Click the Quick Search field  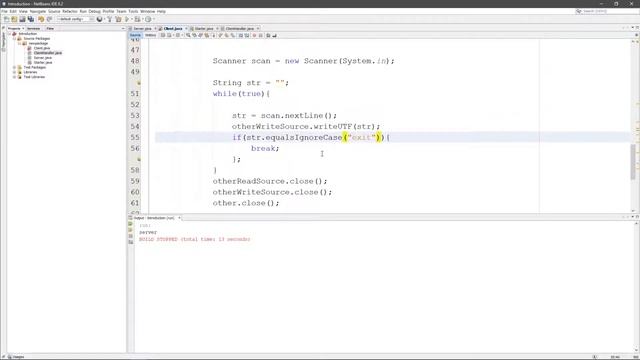point(607,11)
